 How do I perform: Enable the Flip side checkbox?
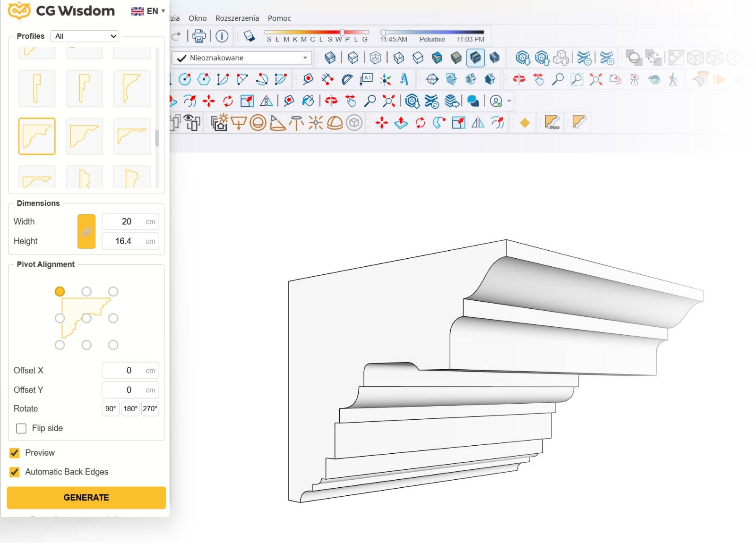(x=21, y=428)
